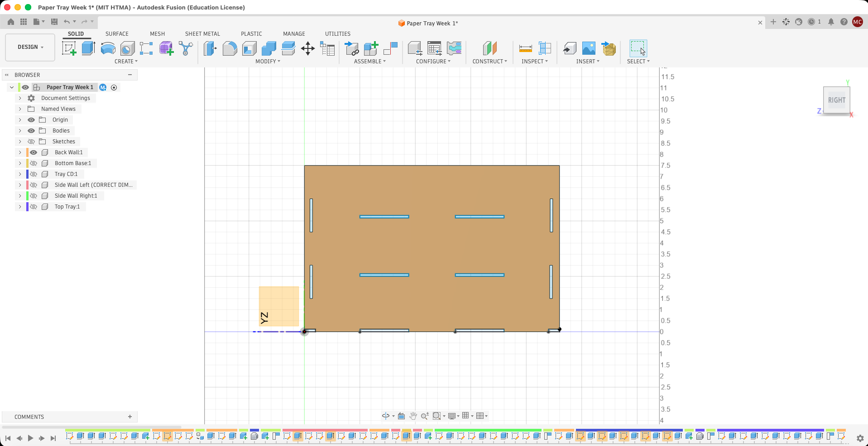Viewport: 868px width, 446px height.
Task: Add a comment with plus button
Action: pyautogui.click(x=130, y=417)
